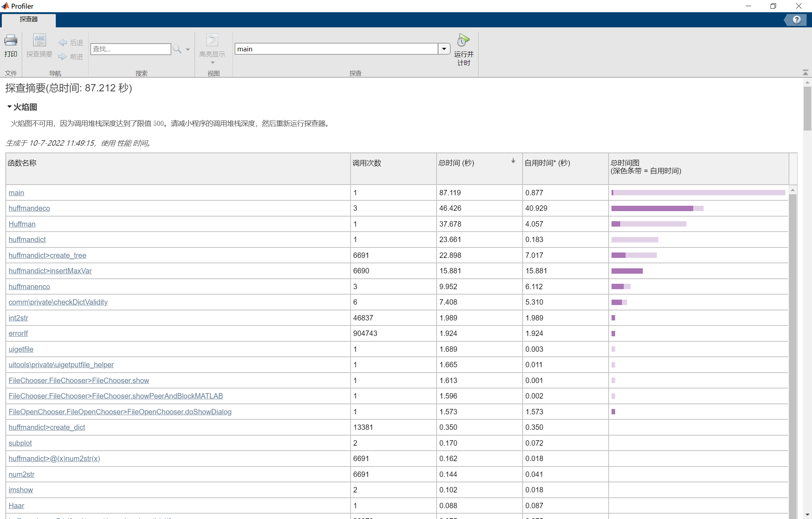Viewport: 812px width, 519px height.
Task: Click the Highlight (高亮显示) icon
Action: click(x=212, y=41)
